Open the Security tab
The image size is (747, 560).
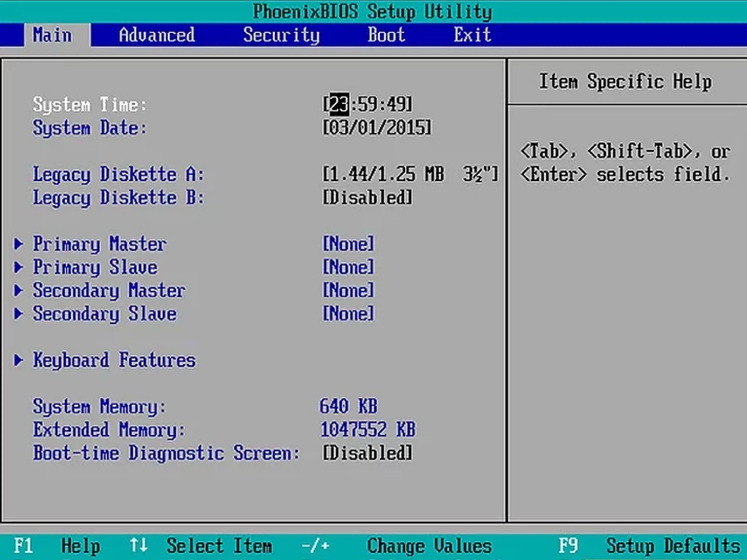281,35
